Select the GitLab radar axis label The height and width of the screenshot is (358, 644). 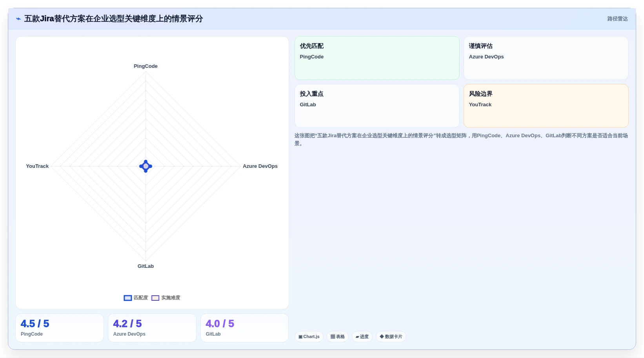tap(146, 266)
